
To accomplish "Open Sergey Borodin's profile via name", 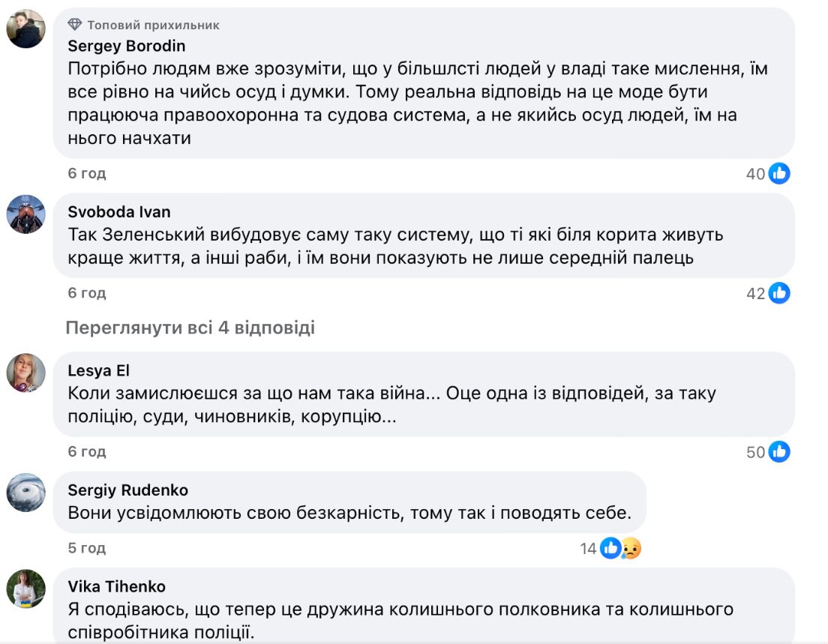I will pos(126,46).
